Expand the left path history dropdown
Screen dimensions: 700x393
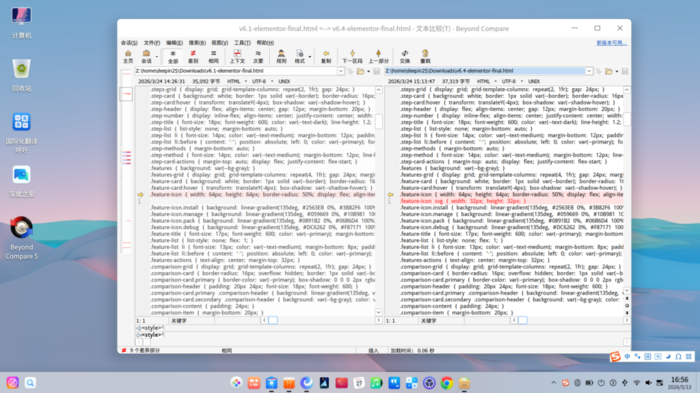pyautogui.click(x=341, y=71)
